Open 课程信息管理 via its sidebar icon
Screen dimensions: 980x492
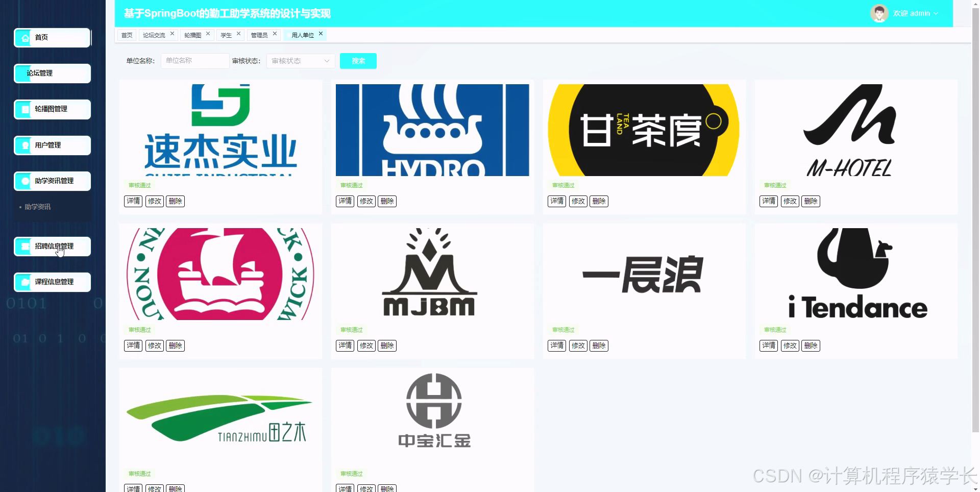click(24, 282)
